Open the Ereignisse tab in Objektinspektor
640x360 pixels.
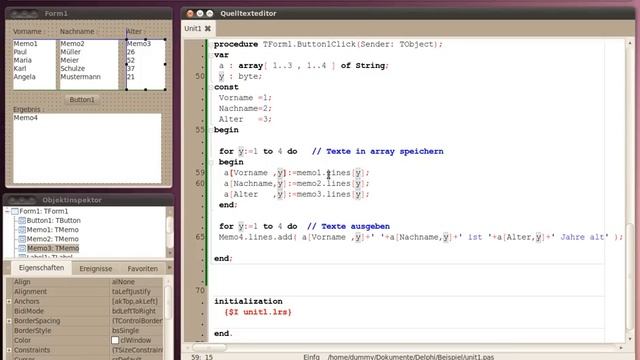coord(96,269)
